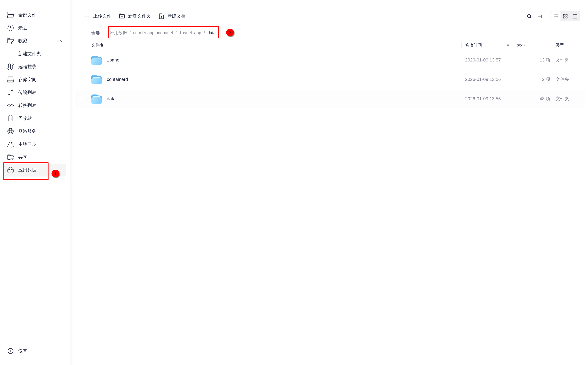Click the 新建文件夹 folder-plus icon
Image resolution: width=588 pixels, height=365 pixels.
pos(122,16)
